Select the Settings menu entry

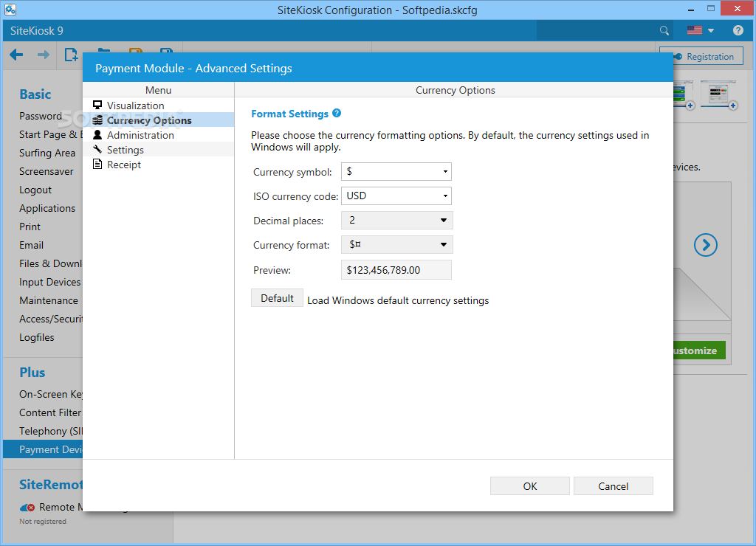[159, 149]
